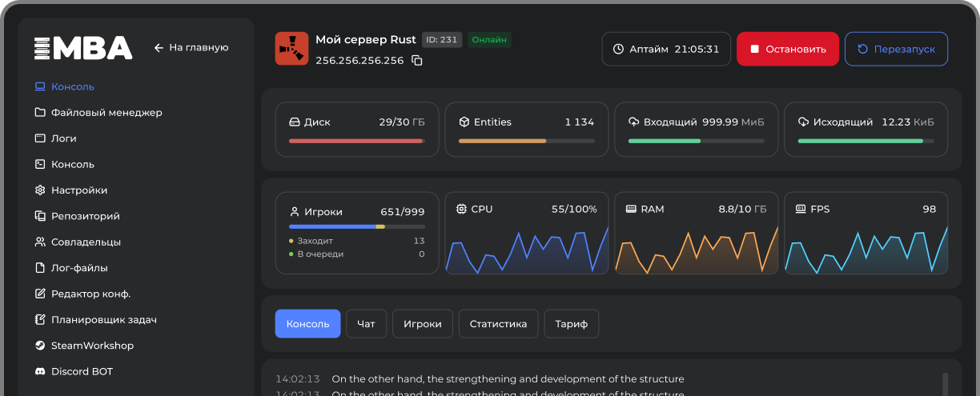
Task: Click the download cloud icon for Входящий
Action: [633, 122]
